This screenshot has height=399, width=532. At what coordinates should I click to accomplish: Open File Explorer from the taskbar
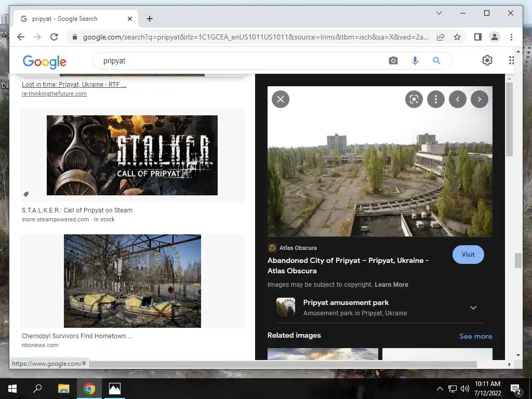click(x=63, y=389)
